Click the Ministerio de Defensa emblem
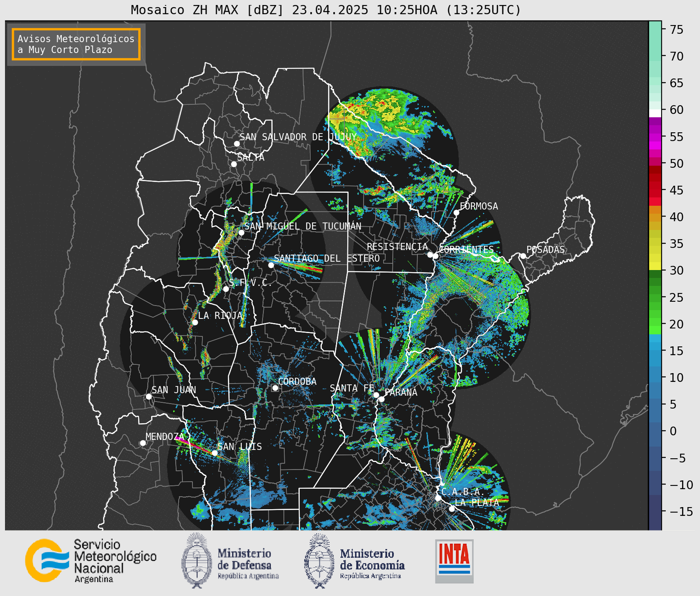 coord(197,561)
